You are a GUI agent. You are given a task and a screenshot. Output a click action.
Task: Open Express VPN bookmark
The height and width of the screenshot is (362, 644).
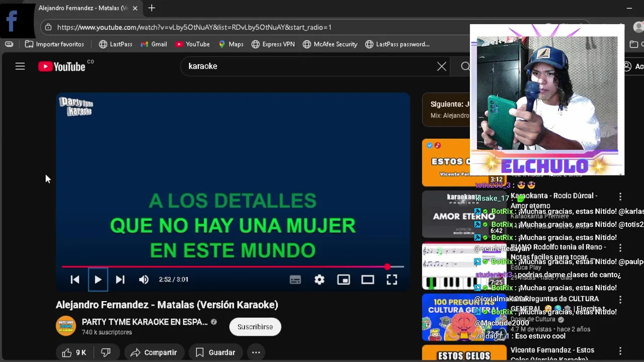(273, 44)
